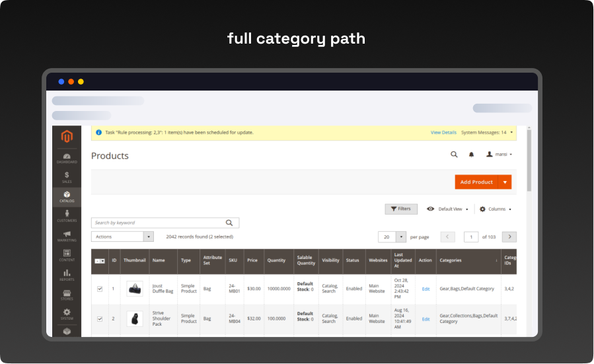Open the Columns dropdown
The height and width of the screenshot is (364, 594).
[495, 209]
